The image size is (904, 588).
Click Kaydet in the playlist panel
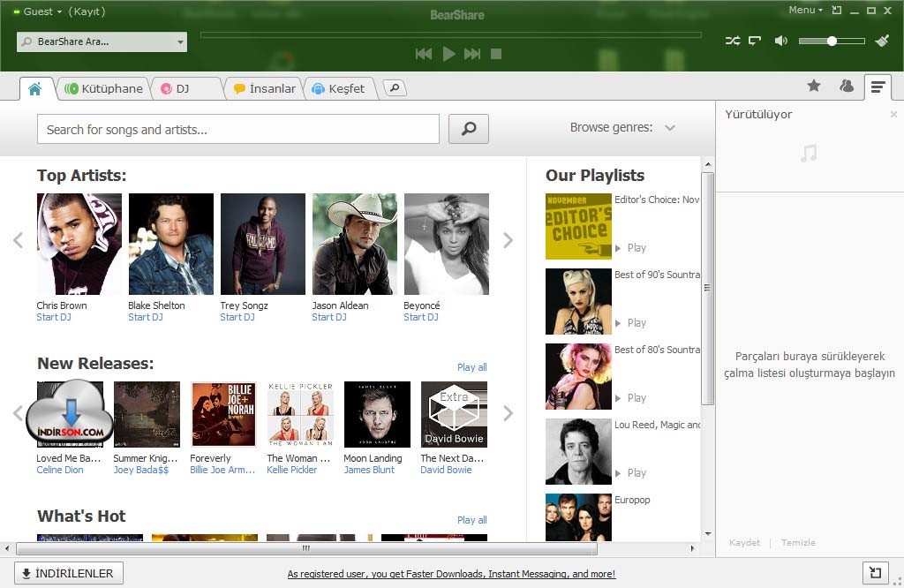pyautogui.click(x=744, y=542)
